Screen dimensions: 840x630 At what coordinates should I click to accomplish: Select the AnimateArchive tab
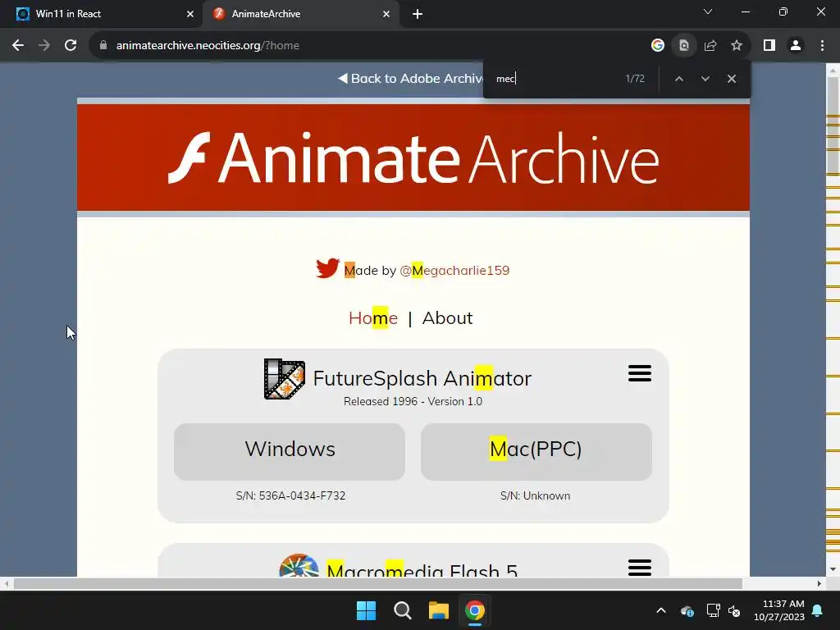coord(300,14)
